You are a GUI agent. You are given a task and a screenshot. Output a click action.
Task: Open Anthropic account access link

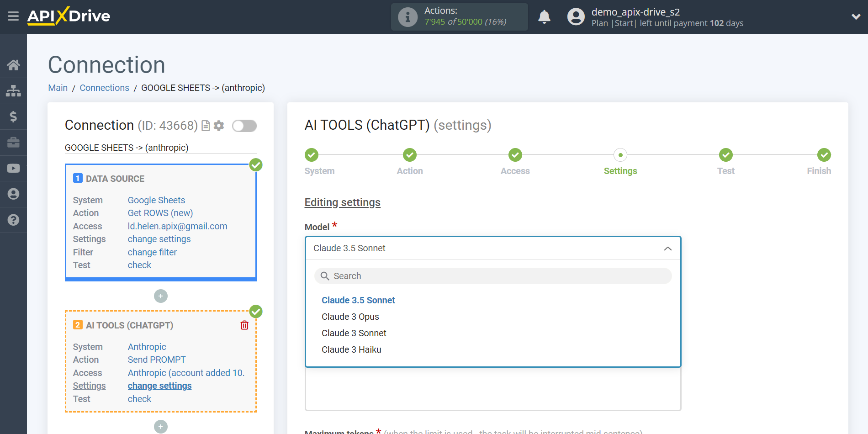tap(186, 373)
